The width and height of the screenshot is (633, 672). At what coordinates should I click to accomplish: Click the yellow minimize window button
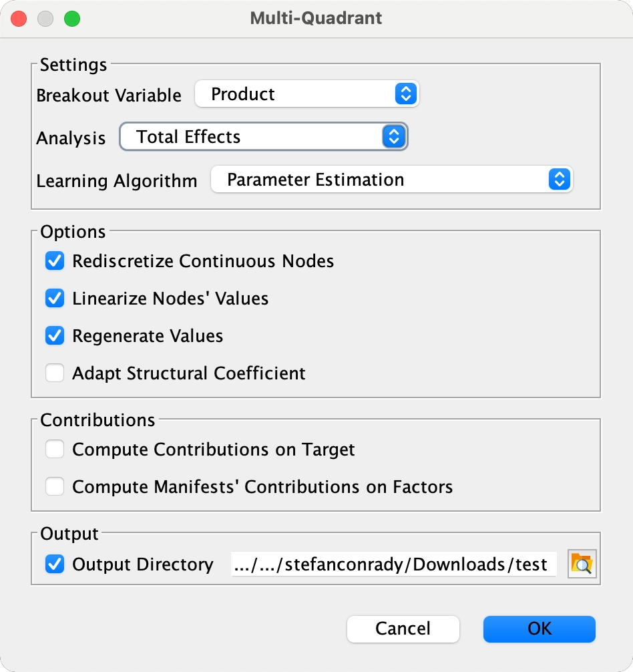(45, 19)
